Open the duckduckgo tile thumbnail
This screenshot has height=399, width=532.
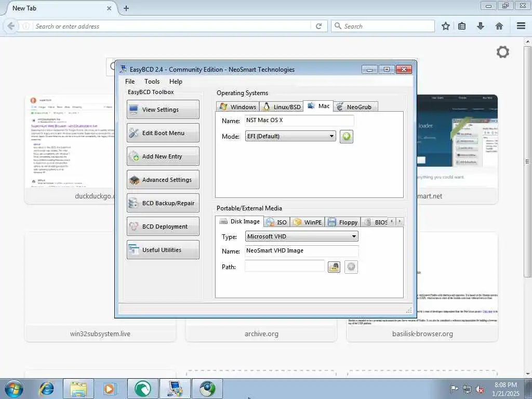(70, 141)
